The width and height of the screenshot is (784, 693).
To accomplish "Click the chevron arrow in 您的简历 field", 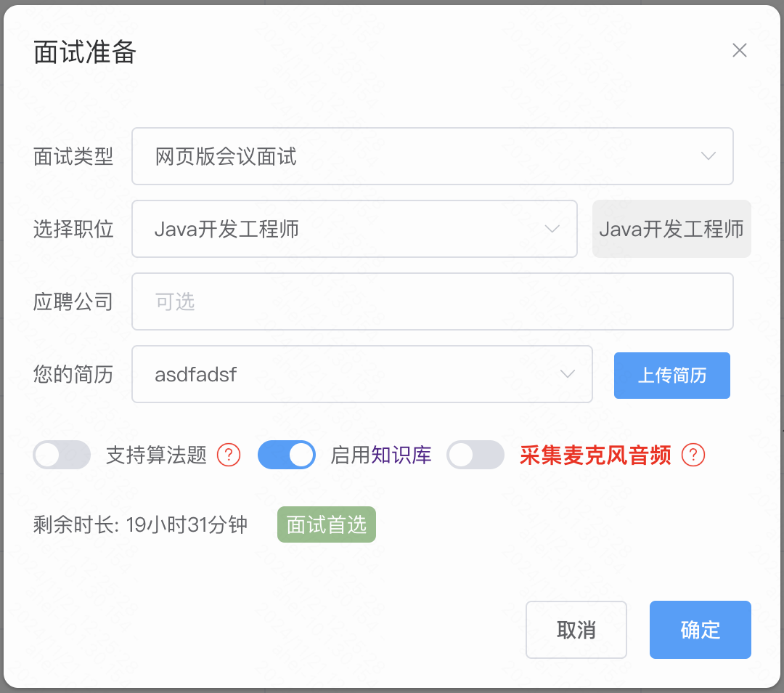I will (x=567, y=374).
